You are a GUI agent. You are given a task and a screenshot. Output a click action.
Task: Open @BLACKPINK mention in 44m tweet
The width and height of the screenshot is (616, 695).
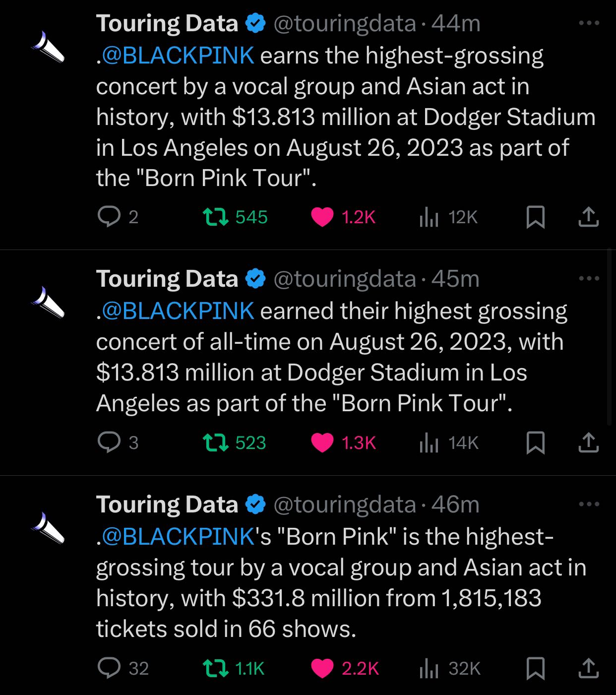(178, 55)
